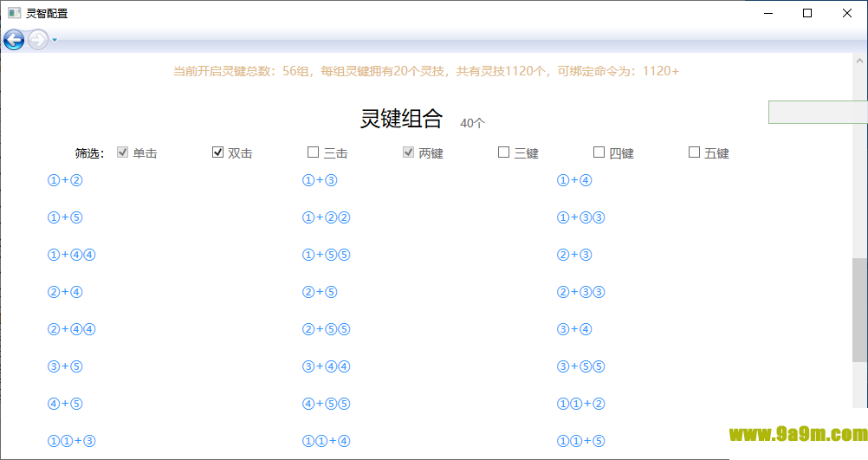Enable the 三击 filter checkbox

(x=313, y=152)
